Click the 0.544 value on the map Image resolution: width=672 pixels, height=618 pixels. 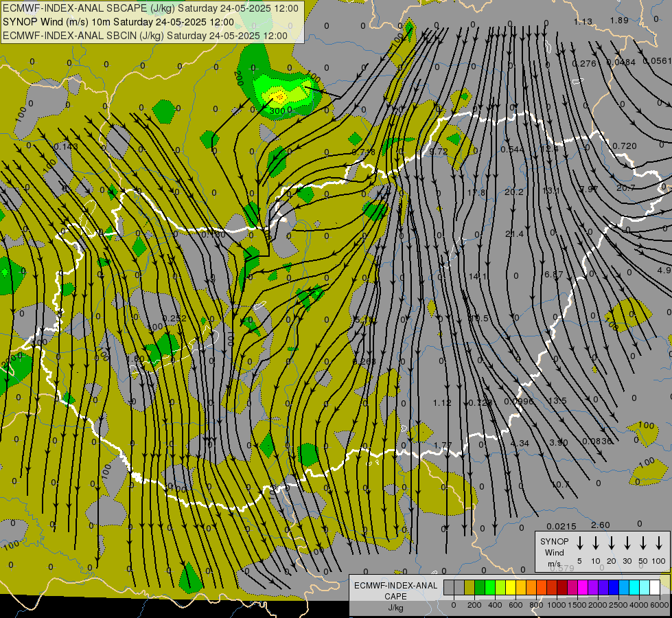tap(513, 149)
